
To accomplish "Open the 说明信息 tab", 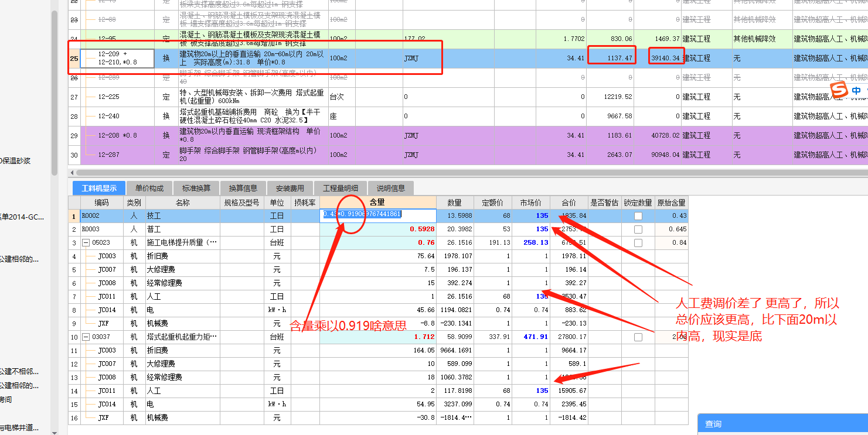I will click(391, 188).
